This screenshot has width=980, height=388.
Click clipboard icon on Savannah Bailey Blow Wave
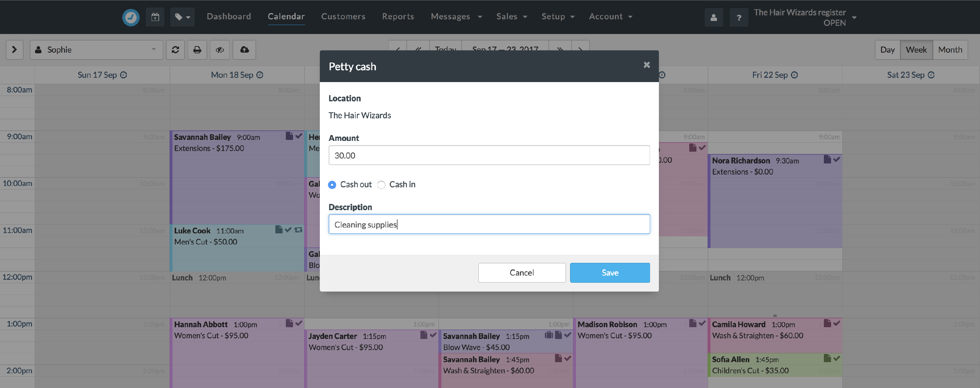tap(548, 335)
